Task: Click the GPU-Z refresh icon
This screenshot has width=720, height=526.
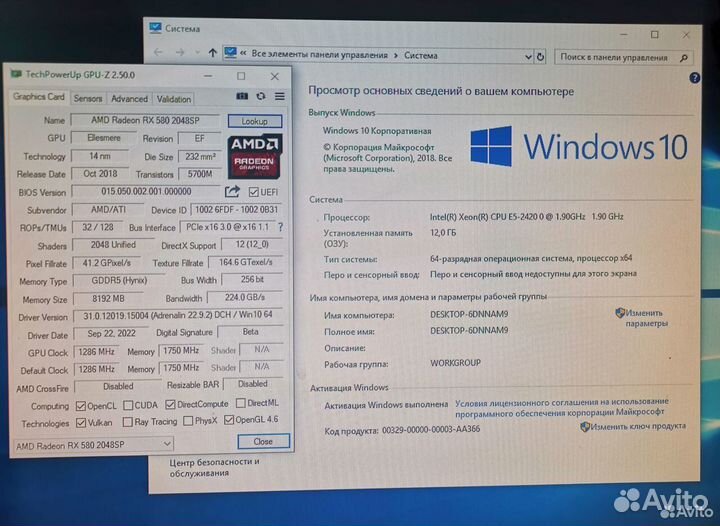Action: click(260, 97)
